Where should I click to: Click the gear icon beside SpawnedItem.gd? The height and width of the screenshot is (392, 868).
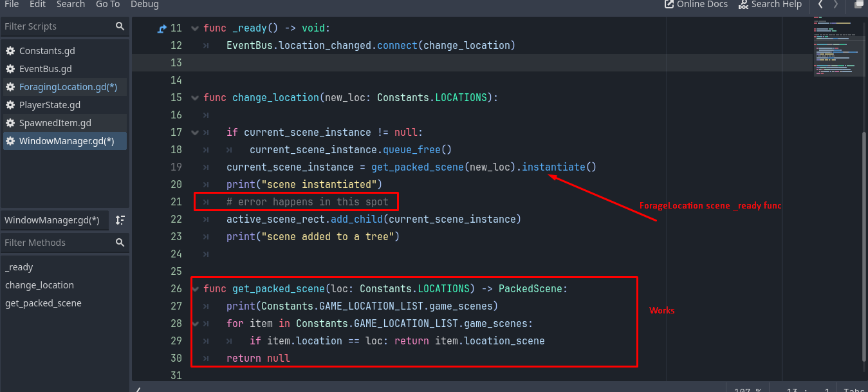10,123
